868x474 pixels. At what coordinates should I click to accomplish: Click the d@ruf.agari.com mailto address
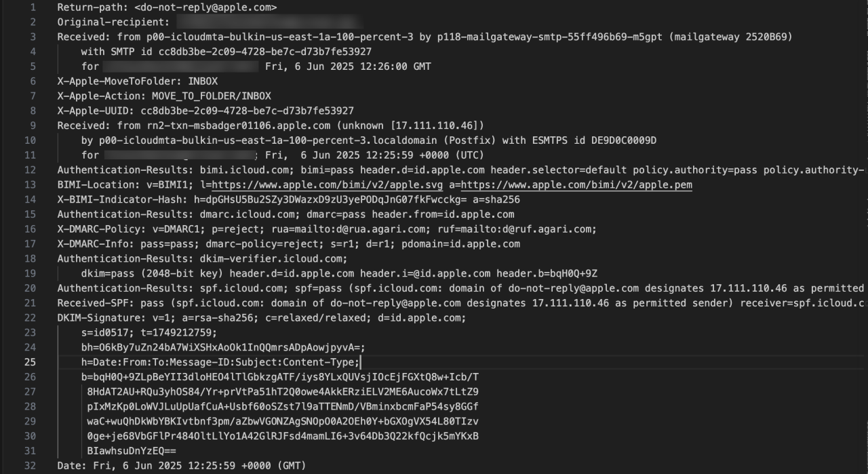tap(548, 229)
